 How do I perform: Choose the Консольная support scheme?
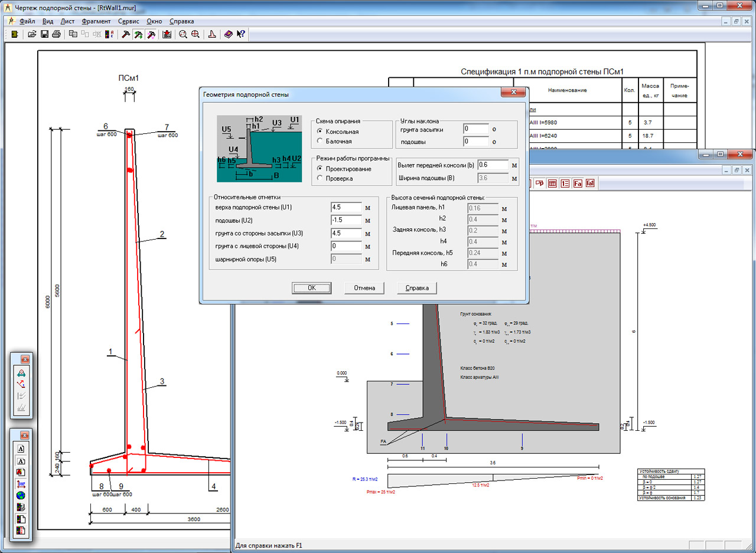[x=320, y=132]
